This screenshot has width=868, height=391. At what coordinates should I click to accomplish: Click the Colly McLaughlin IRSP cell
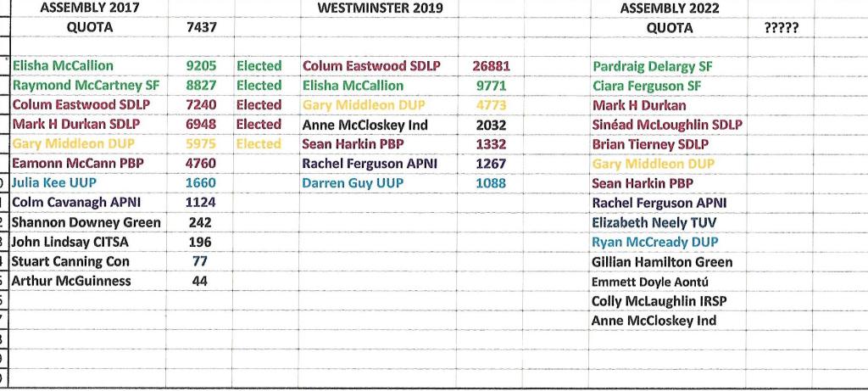[x=659, y=301]
